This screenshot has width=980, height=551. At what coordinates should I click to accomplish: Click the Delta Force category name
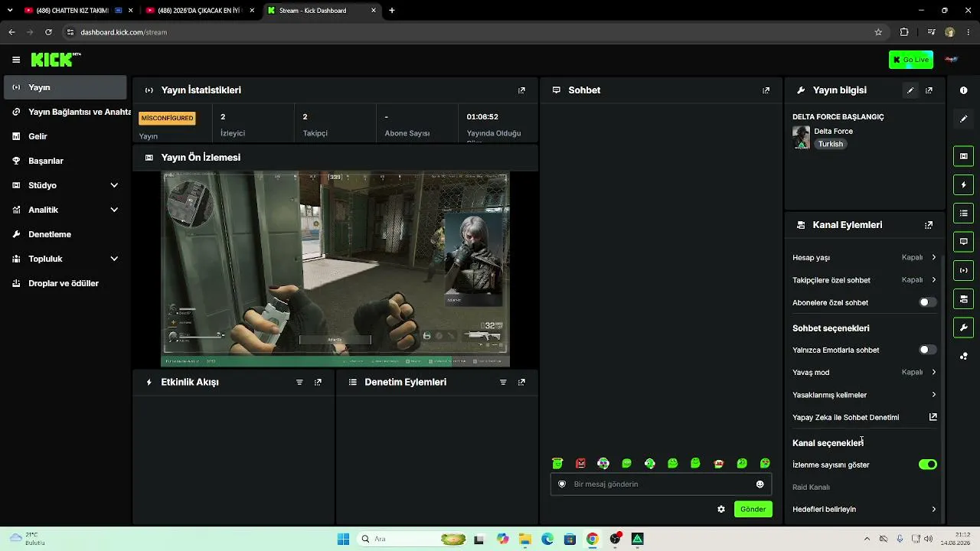pyautogui.click(x=833, y=132)
